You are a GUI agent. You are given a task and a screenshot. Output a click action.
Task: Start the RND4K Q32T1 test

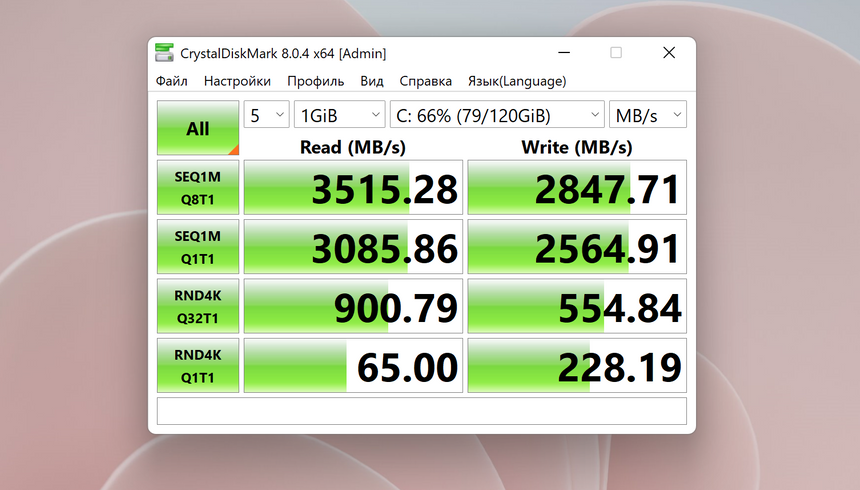coord(198,306)
